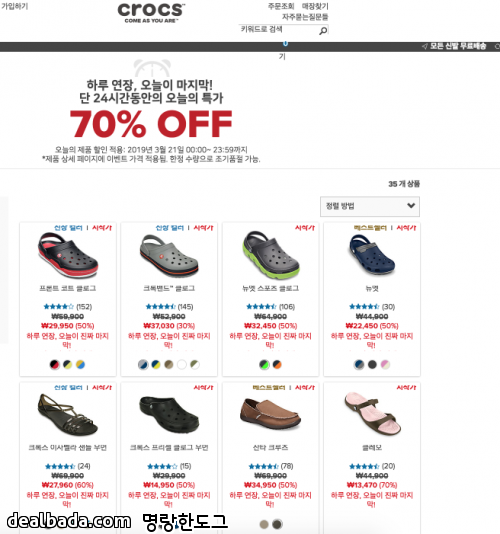The image size is (500, 534).
Task: Open the Crocs logo homepage link
Action: (x=151, y=13)
